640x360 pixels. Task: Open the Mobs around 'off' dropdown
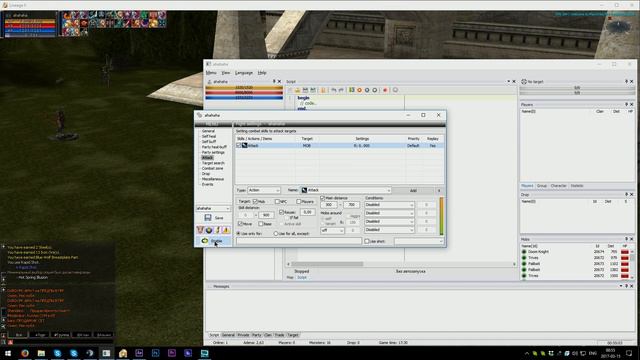332,231
